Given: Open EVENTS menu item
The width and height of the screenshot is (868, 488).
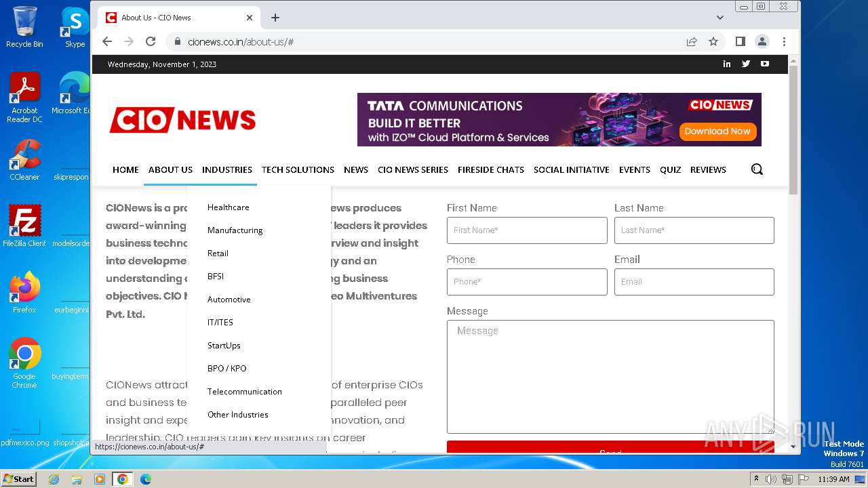Looking at the screenshot, I should [x=635, y=169].
